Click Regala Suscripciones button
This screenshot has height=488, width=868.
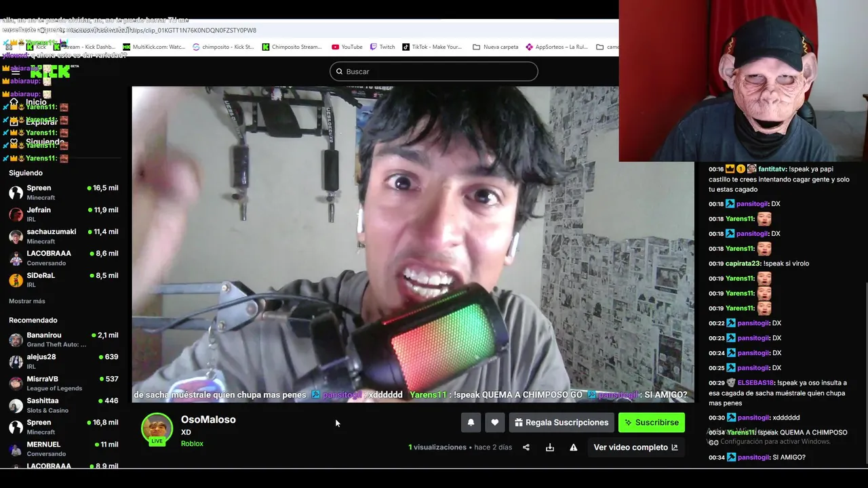pyautogui.click(x=561, y=422)
